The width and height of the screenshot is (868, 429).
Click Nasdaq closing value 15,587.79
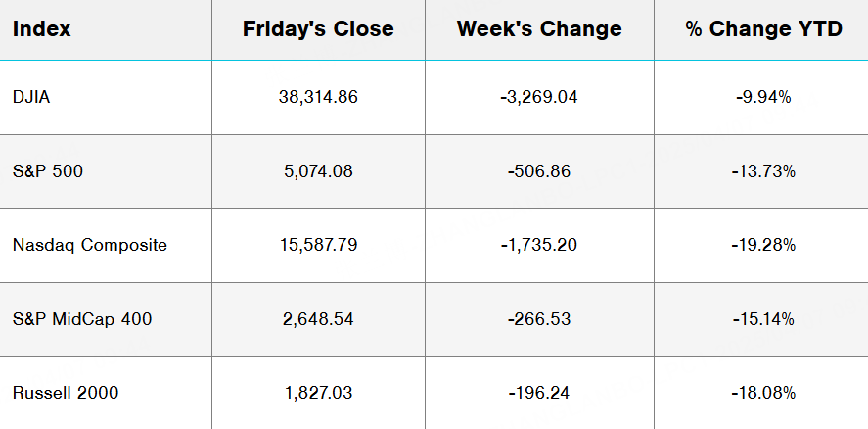[x=318, y=245]
